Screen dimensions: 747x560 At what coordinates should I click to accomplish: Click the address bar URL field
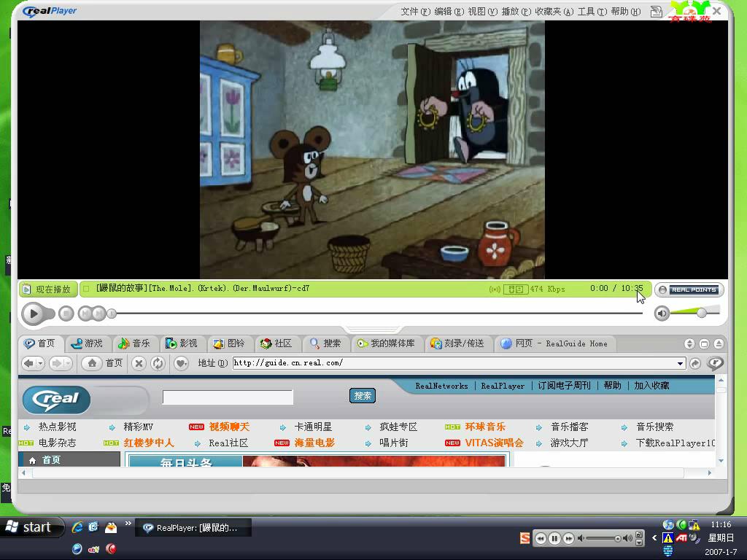pos(454,363)
